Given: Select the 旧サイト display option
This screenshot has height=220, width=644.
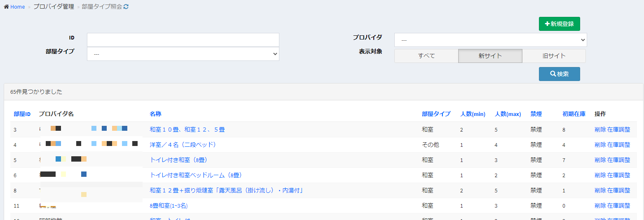Looking at the screenshot, I should point(554,56).
